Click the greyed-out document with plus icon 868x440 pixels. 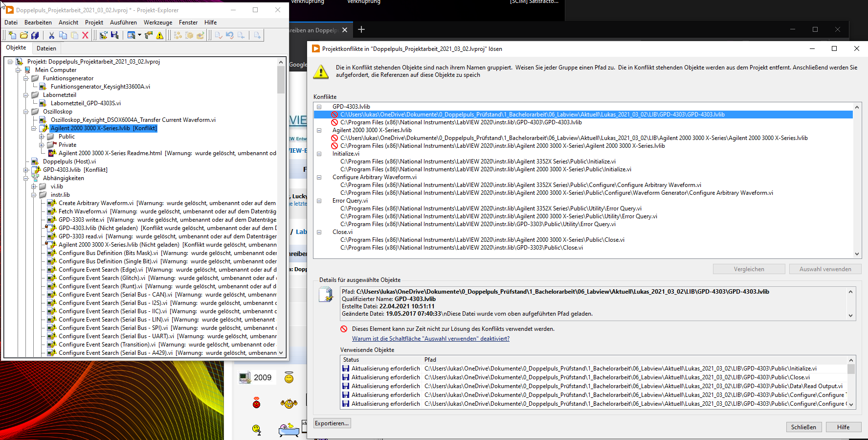(x=257, y=35)
